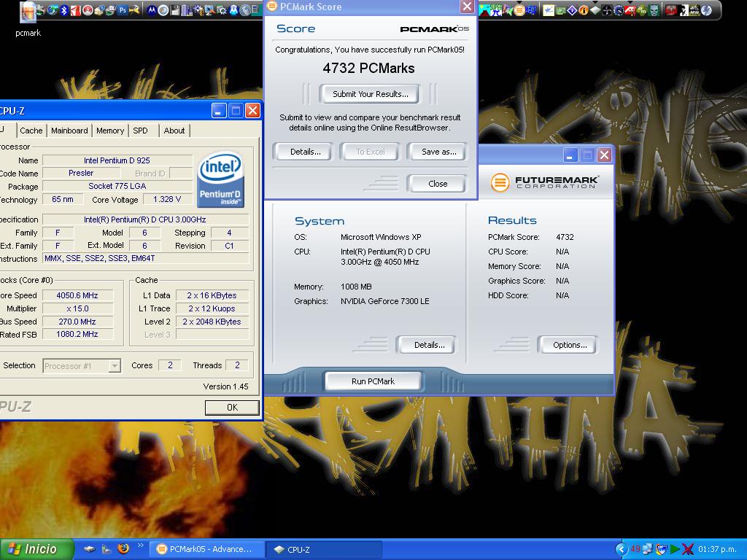Image resolution: width=747 pixels, height=560 pixels.
Task: Click the taskbar clock 01:37 p.m.
Action: [x=717, y=549]
